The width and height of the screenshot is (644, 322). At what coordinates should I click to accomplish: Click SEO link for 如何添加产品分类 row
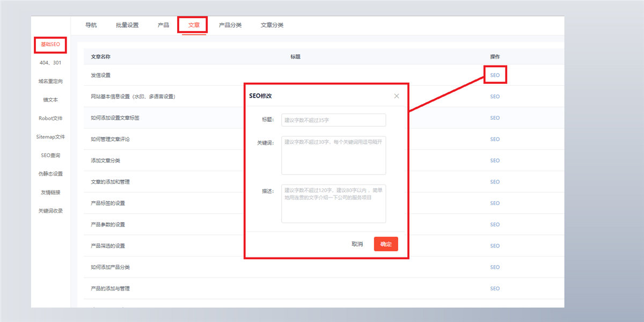pos(495,267)
